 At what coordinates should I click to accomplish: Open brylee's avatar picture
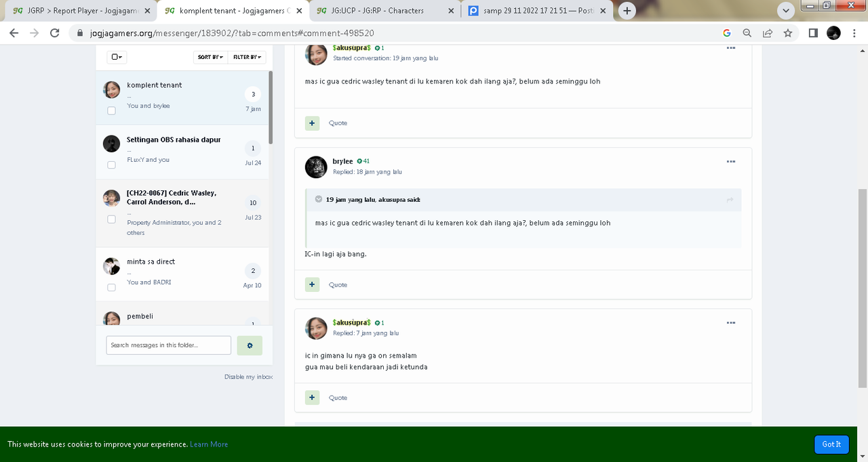pyautogui.click(x=316, y=167)
